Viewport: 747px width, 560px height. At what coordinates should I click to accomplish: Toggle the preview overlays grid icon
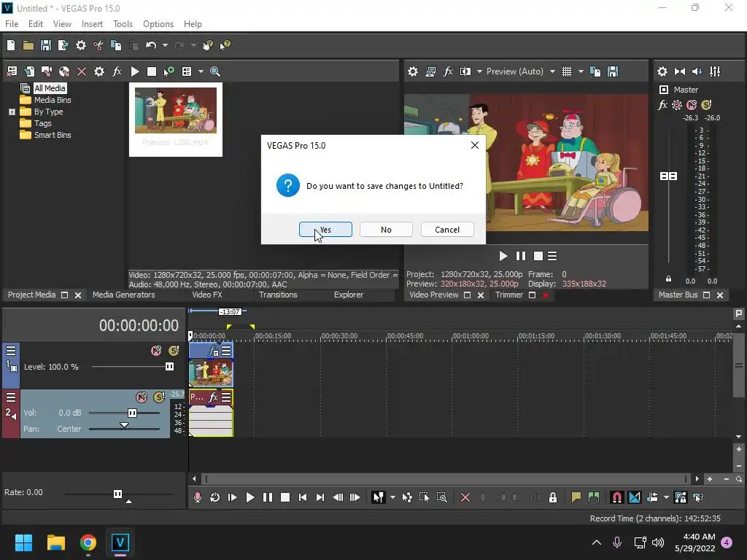point(566,71)
